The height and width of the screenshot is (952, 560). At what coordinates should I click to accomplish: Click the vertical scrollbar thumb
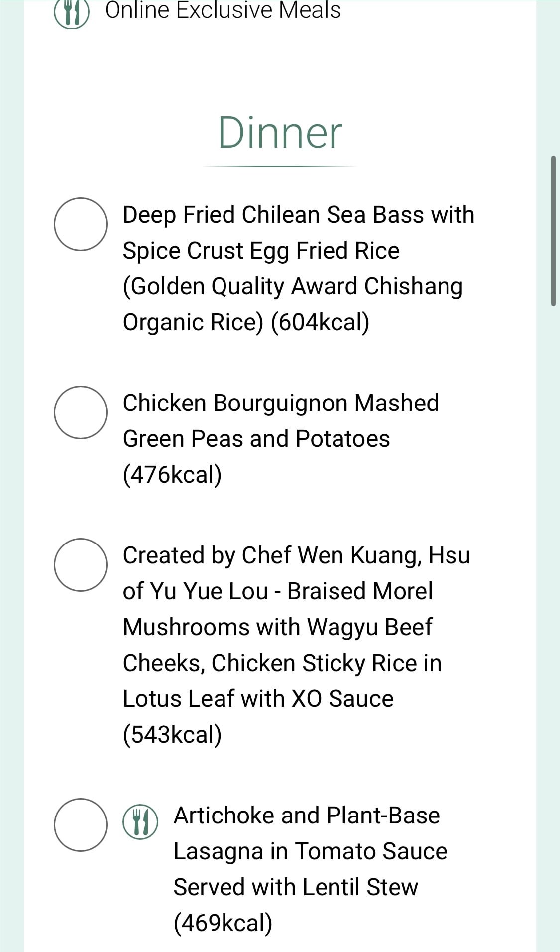pos(553,231)
